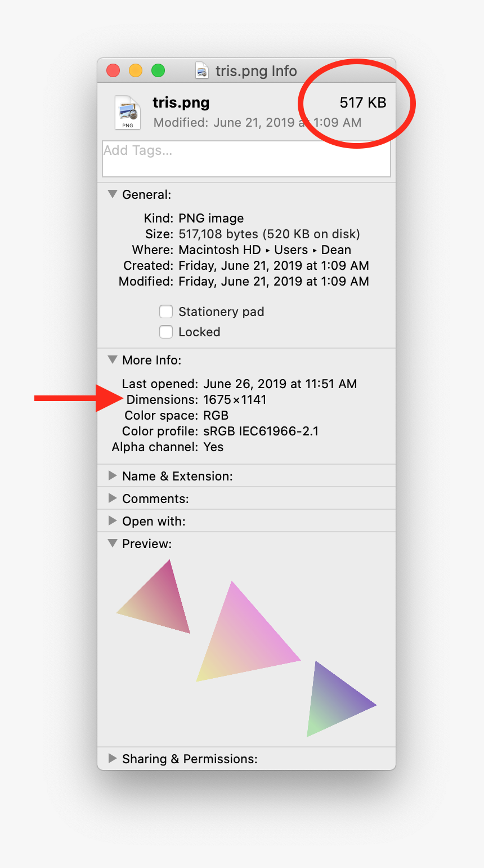Expand Sharing & Permissions section
The height and width of the screenshot is (868, 484).
click(x=113, y=759)
